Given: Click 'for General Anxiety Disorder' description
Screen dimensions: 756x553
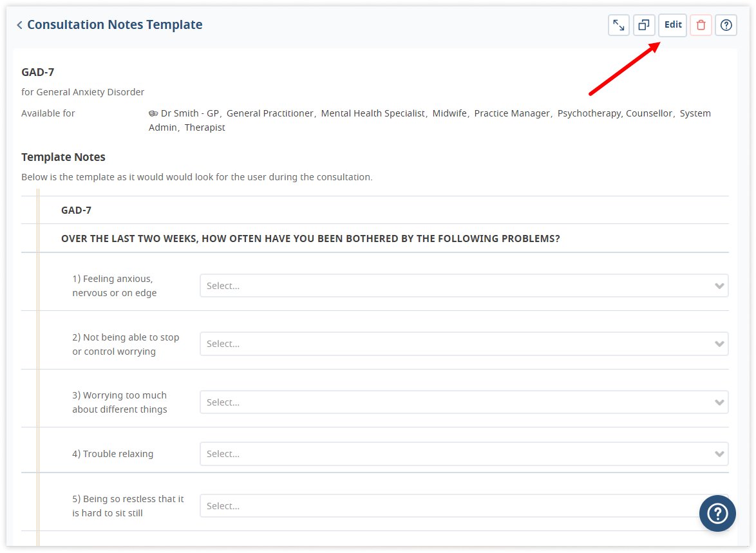Looking at the screenshot, I should click(83, 92).
